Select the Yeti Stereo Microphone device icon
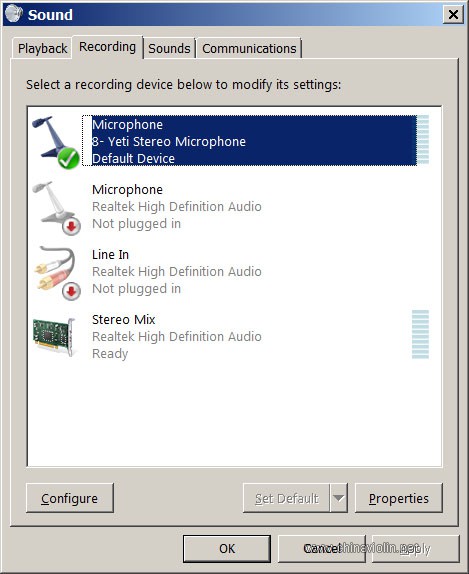The height and width of the screenshot is (574, 469). coord(55,142)
